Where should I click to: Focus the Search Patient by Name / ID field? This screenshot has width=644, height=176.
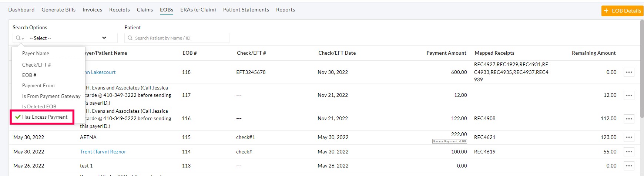click(180, 38)
